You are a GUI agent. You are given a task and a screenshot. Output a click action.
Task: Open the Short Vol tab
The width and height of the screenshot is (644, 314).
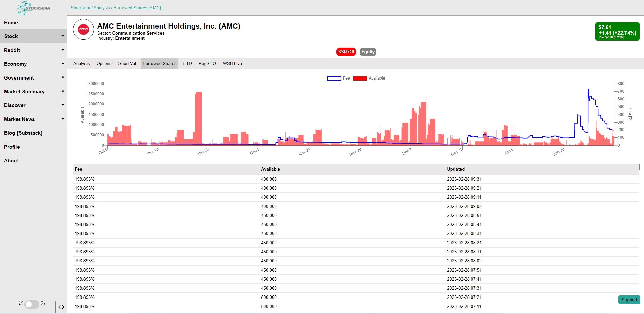click(127, 63)
